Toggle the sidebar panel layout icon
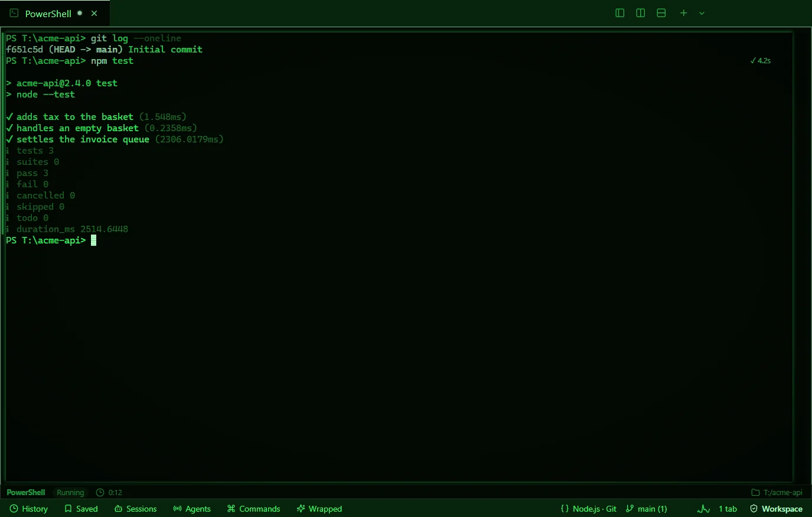Screen dimensions: 812x517 click(x=620, y=13)
